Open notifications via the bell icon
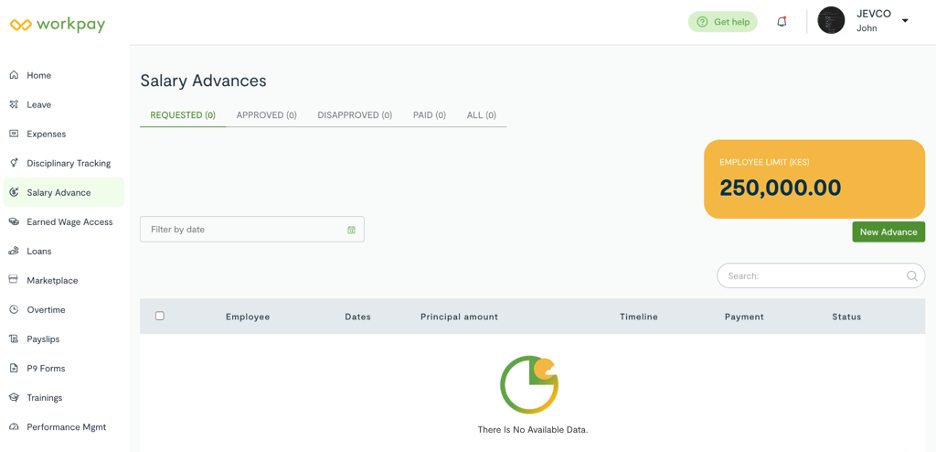Image resolution: width=936 pixels, height=452 pixels. pyautogui.click(x=781, y=22)
